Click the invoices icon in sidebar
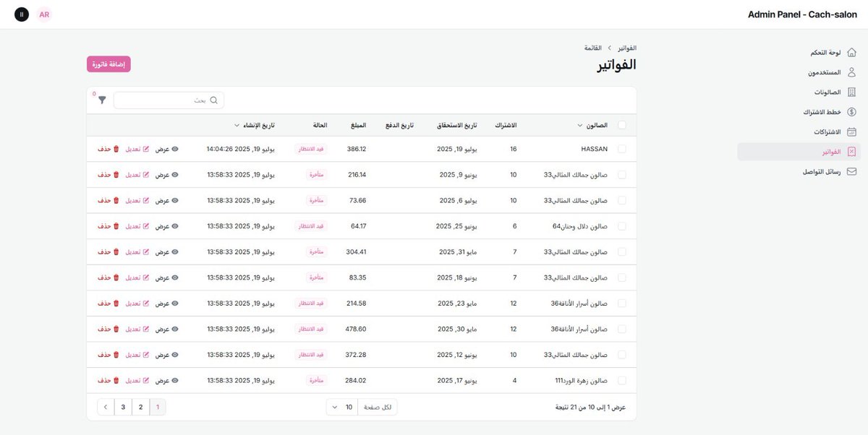This screenshot has height=435, width=868. [x=851, y=152]
